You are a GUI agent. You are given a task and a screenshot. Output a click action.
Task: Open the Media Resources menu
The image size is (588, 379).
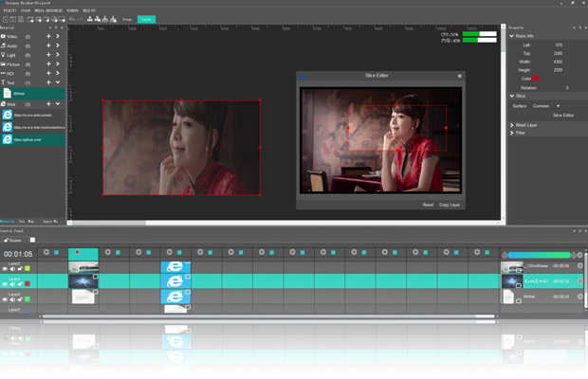(x=48, y=10)
